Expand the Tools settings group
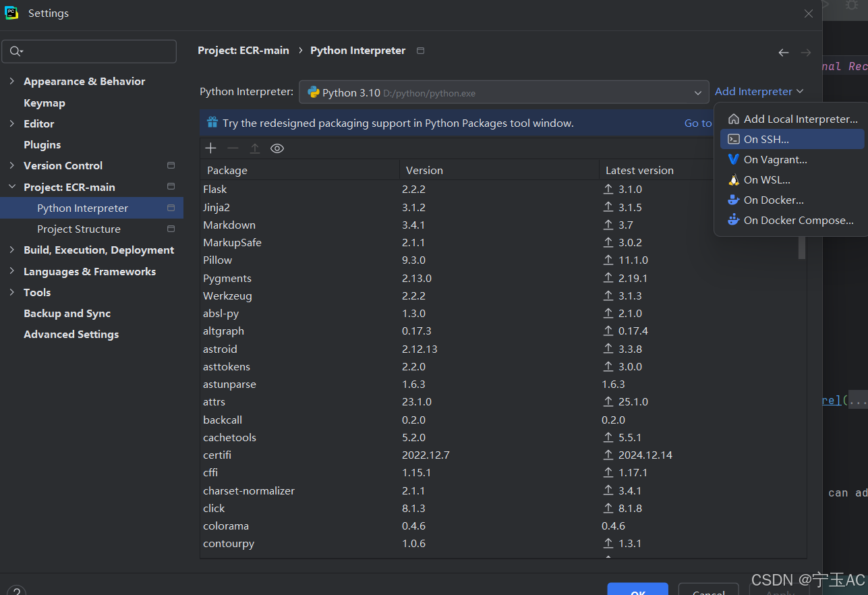 11,292
